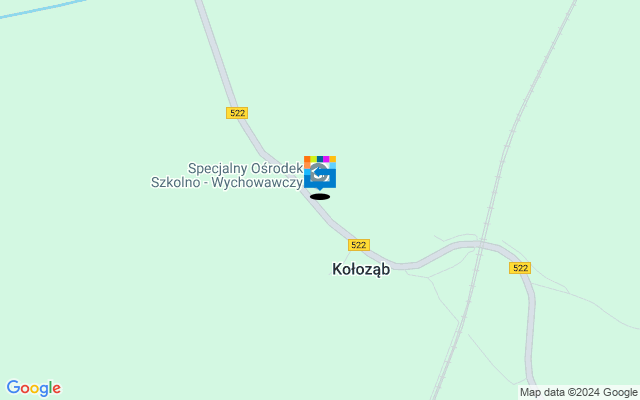The image size is (640, 400).
Task: Open Specjalny Ośrodek Szkolno - Wychowawczy label
Action: coord(227,175)
